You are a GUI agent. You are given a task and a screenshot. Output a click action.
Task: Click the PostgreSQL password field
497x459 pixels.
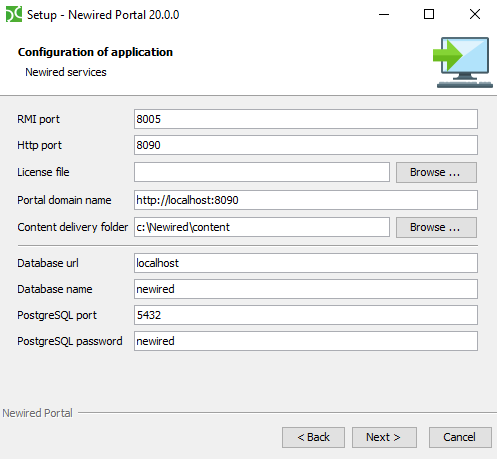[x=306, y=341]
